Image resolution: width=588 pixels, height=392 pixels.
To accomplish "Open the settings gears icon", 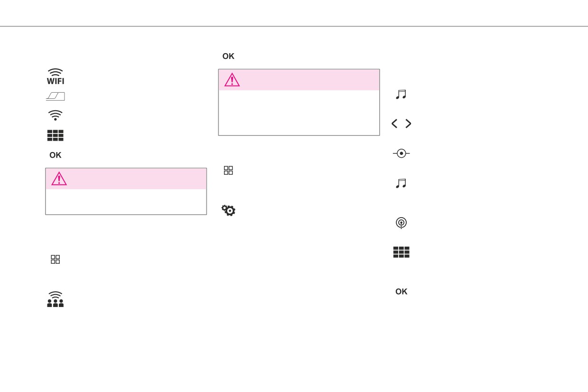I will coord(228,210).
